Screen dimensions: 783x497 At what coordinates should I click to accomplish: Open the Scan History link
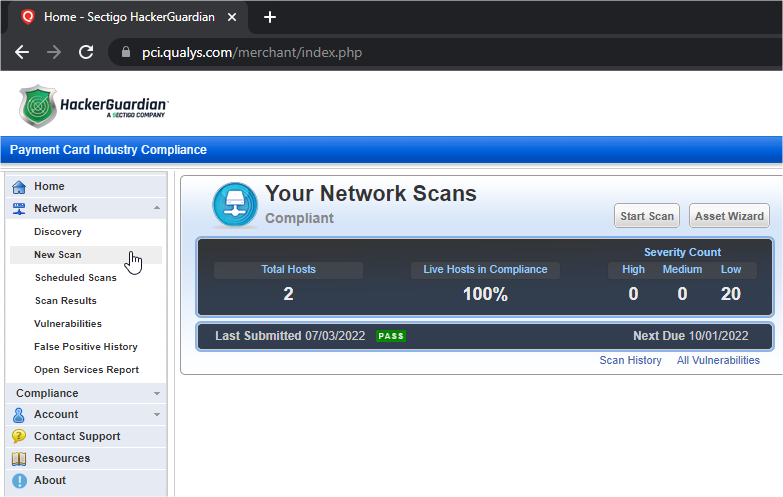pos(630,360)
